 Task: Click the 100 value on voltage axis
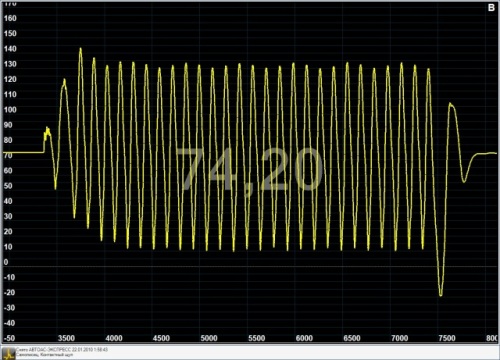10,109
